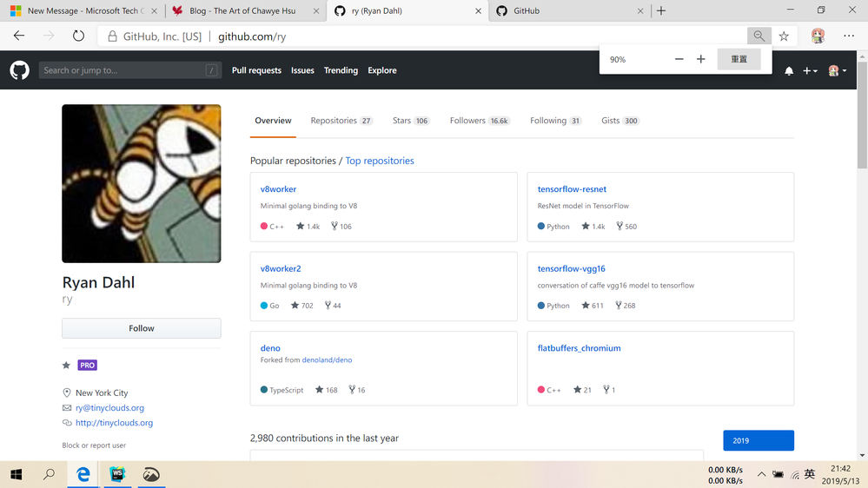The height and width of the screenshot is (488, 868).
Task: Click the zoom reset button
Action: [x=739, y=59]
